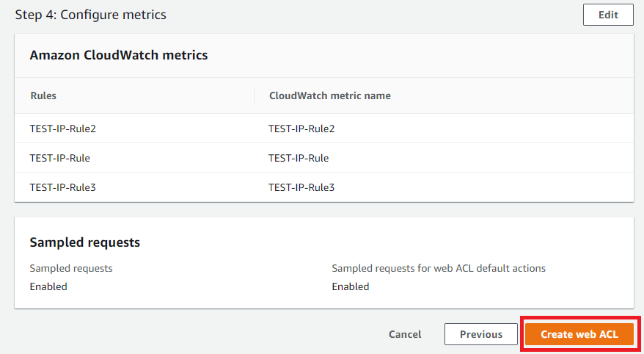644x354 pixels.
Task: Click the TEST-IP-Rule CloudWatch metric name
Action: point(299,158)
